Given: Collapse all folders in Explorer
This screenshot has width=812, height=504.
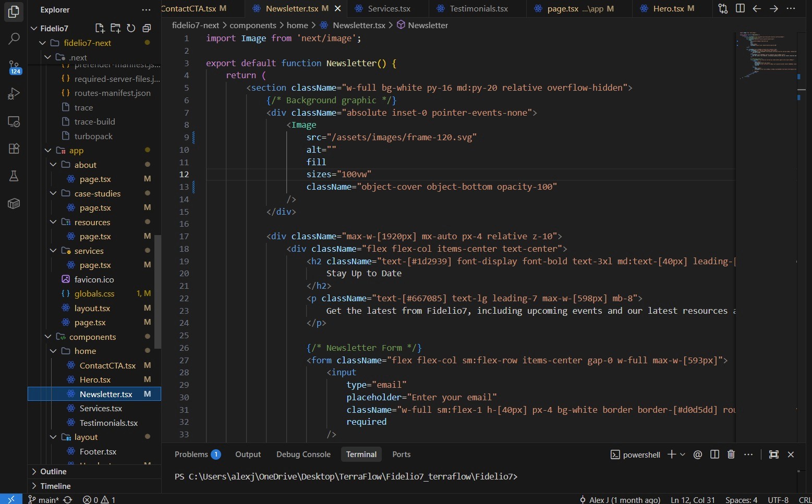Looking at the screenshot, I should (147, 28).
